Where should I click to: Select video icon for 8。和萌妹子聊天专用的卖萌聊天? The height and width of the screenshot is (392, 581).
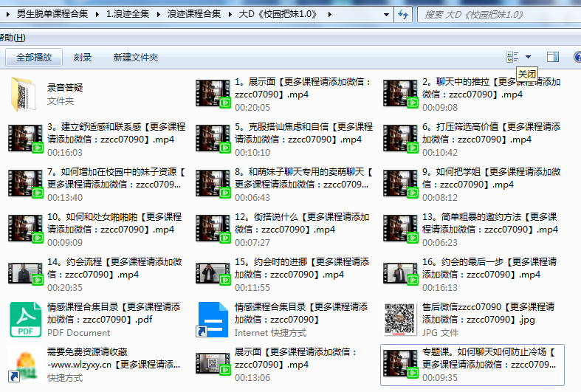click(x=213, y=183)
